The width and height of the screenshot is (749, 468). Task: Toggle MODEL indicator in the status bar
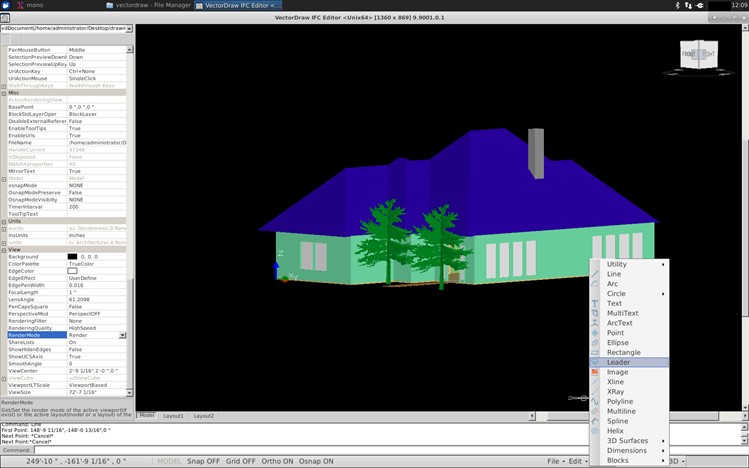click(169, 461)
